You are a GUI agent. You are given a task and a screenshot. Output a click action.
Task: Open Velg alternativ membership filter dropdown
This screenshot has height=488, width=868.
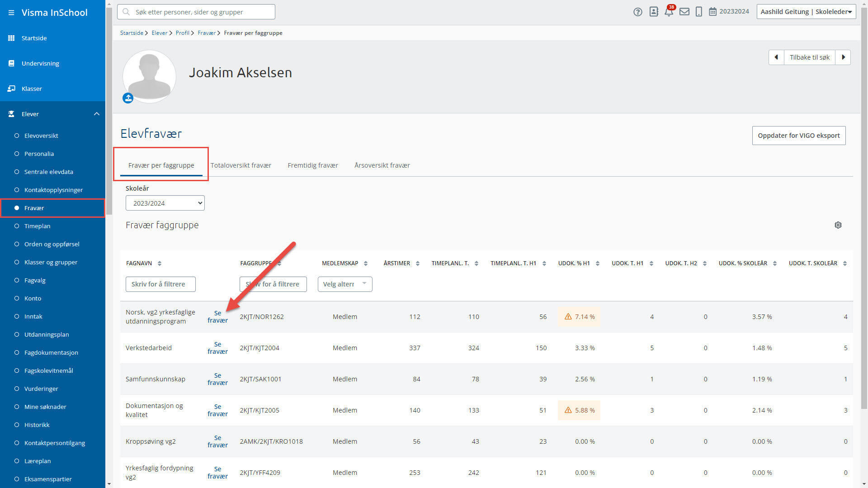pyautogui.click(x=344, y=284)
